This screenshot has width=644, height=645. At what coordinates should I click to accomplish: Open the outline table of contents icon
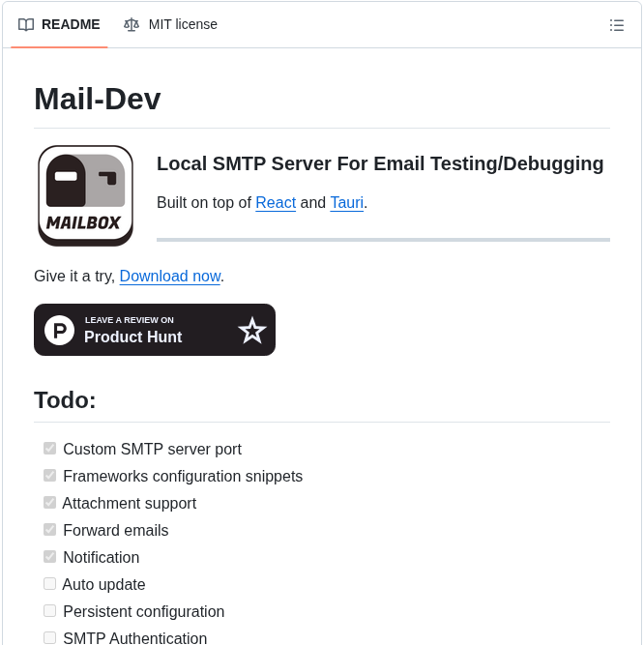617,25
